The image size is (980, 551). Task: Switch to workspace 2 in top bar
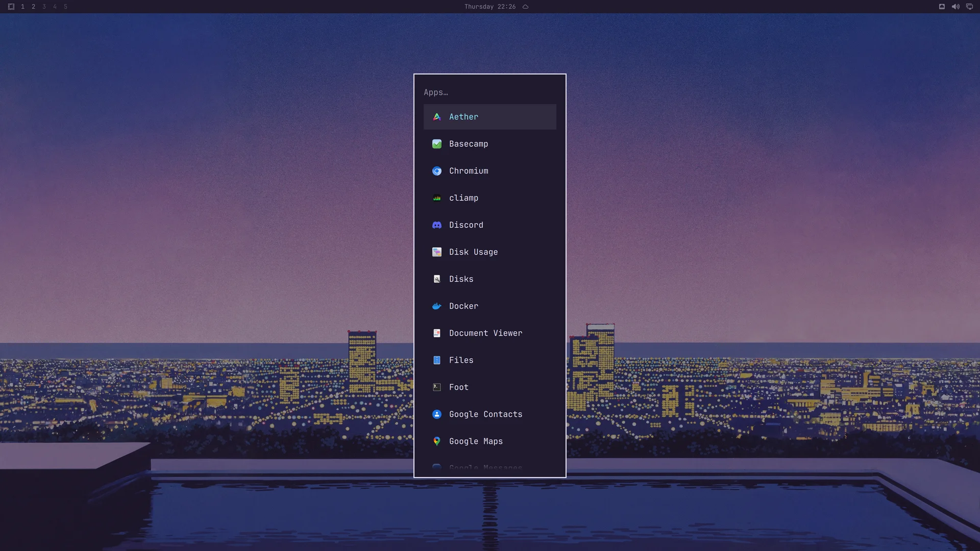coord(33,7)
